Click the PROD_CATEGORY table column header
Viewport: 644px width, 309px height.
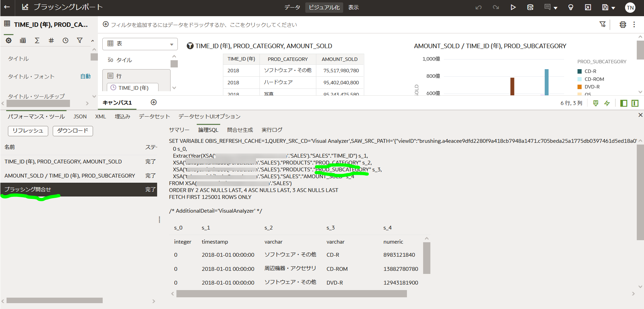[x=288, y=59]
